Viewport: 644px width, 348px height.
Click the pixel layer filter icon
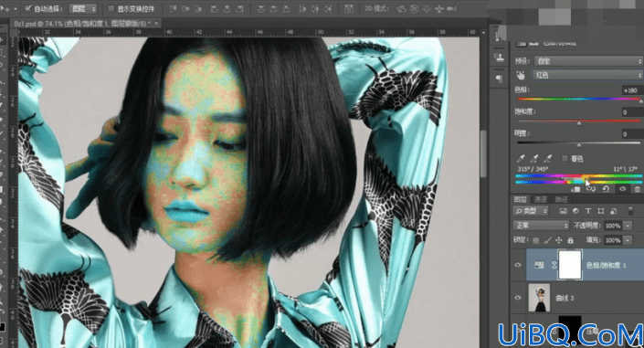[x=563, y=211]
